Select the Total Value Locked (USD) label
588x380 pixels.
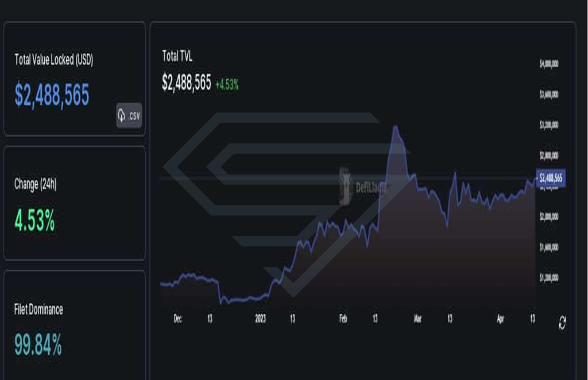point(53,60)
